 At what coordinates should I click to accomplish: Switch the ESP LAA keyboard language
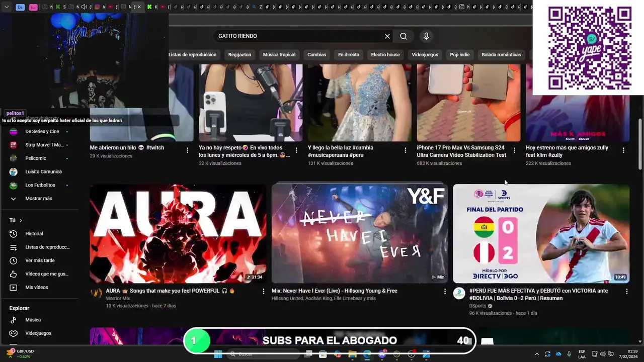582,354
